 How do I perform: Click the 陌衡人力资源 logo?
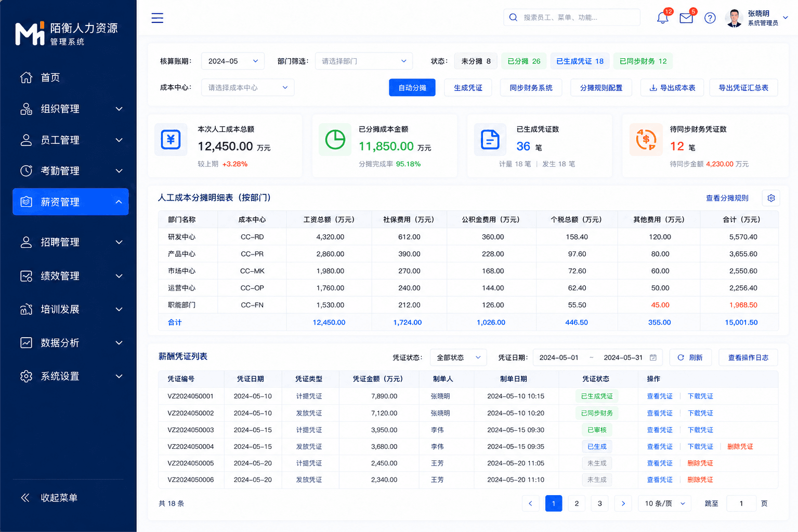pyautogui.click(x=67, y=33)
